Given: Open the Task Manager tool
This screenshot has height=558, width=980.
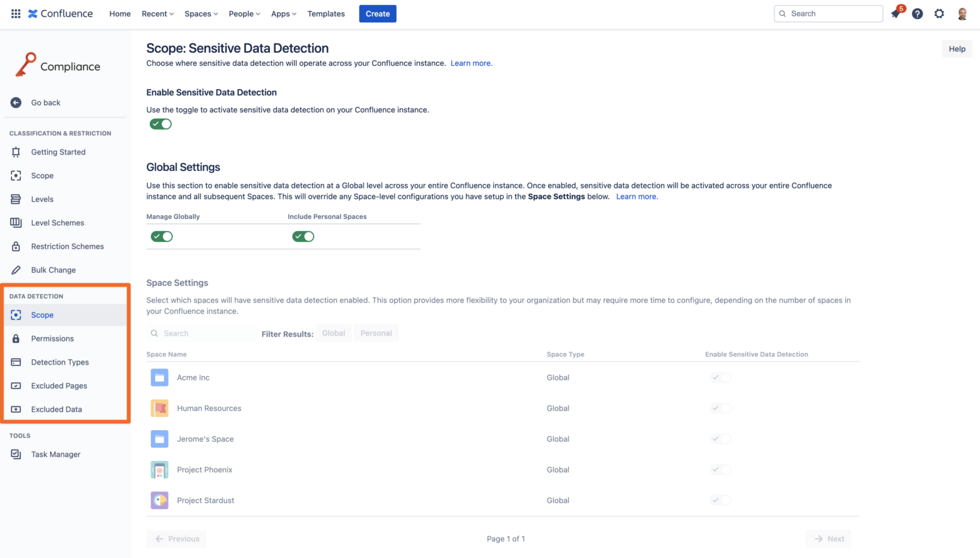Looking at the screenshot, I should point(56,454).
